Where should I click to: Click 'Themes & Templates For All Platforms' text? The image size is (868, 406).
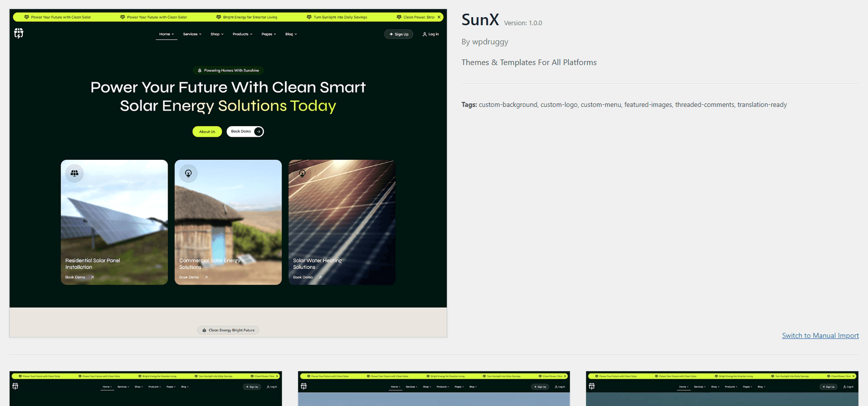tap(529, 63)
